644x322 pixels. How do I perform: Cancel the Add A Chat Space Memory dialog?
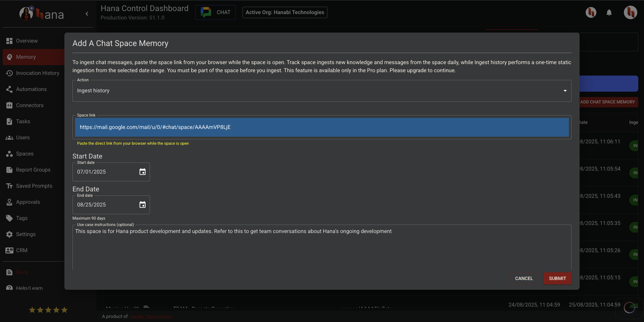point(524,278)
